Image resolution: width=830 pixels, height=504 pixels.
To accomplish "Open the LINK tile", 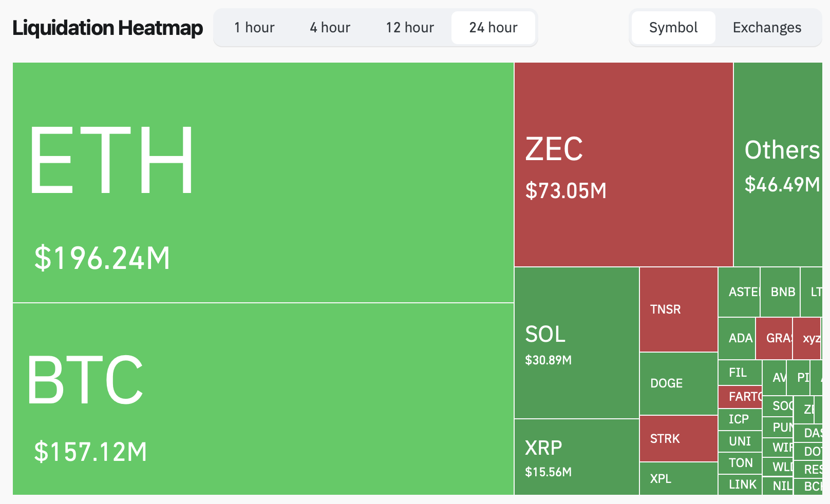I will click(740, 484).
